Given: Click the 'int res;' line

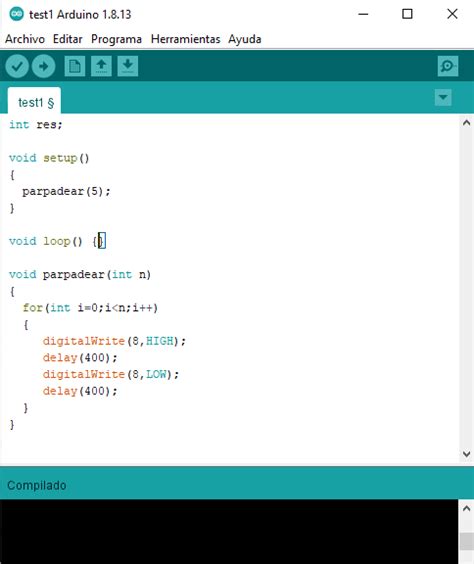Looking at the screenshot, I should [36, 125].
